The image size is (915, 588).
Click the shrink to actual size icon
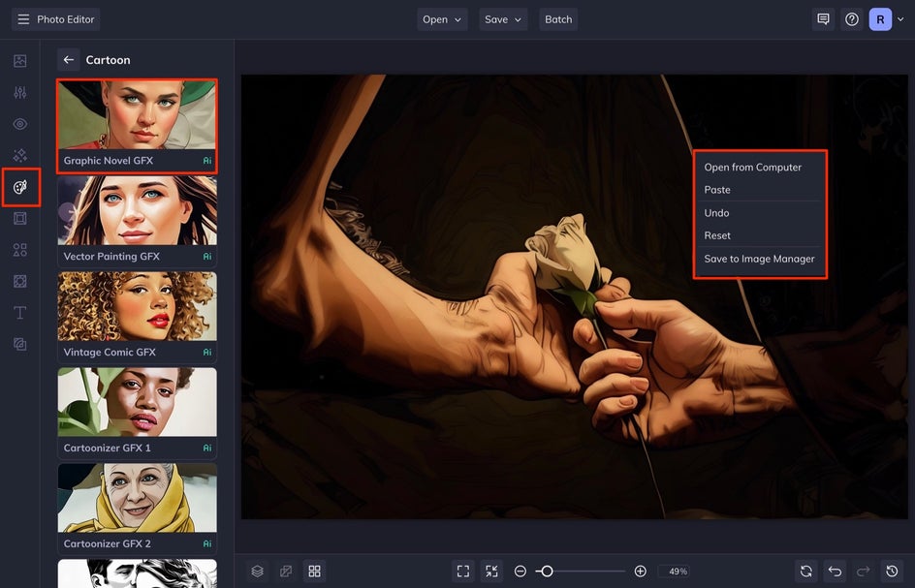tap(492, 572)
